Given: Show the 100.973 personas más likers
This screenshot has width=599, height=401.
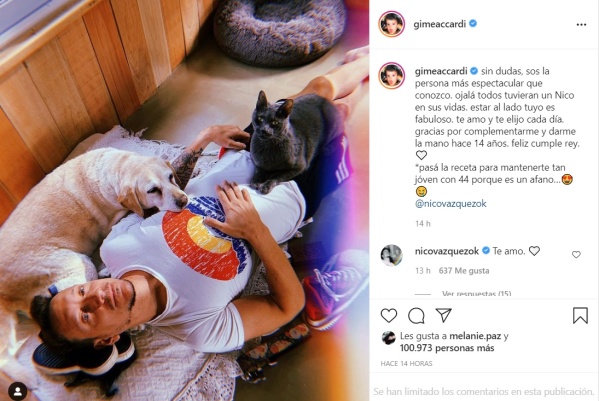Looking at the screenshot, I should coord(447,348).
